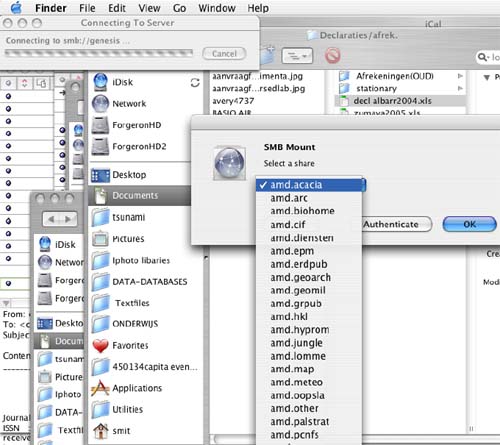Click the SMB Mount network globe icon
Viewport: 500px width, 445px height.
coord(230,163)
